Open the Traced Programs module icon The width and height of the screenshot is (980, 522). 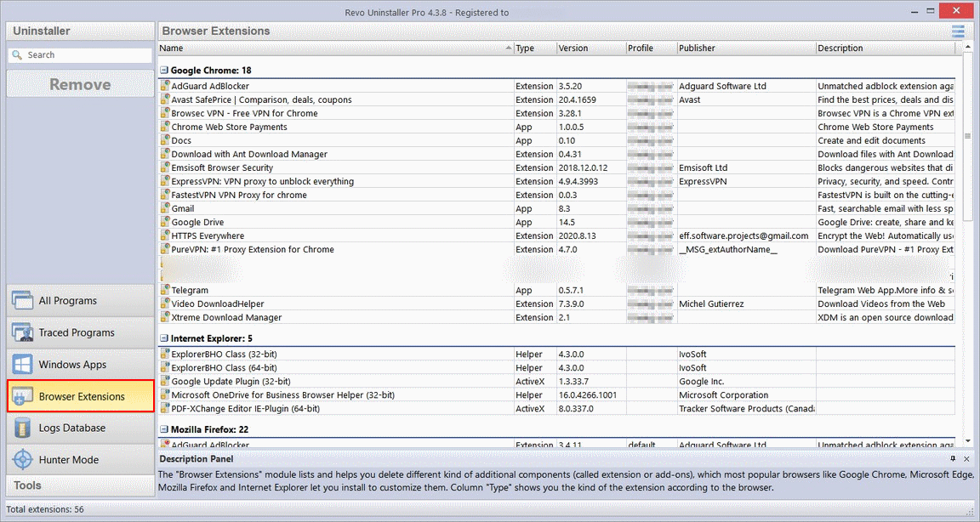(22, 332)
